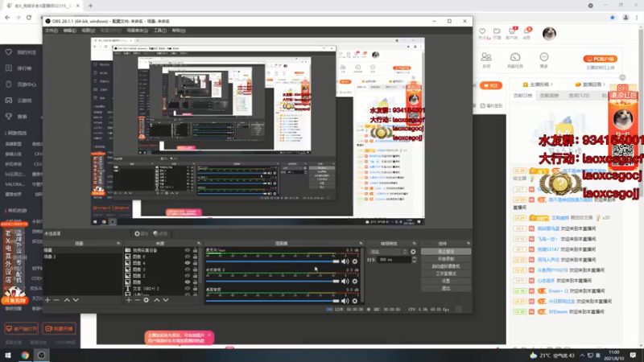This screenshot has width=644, height=362.
Task: Reload the page in Chrome
Action: 29,18
